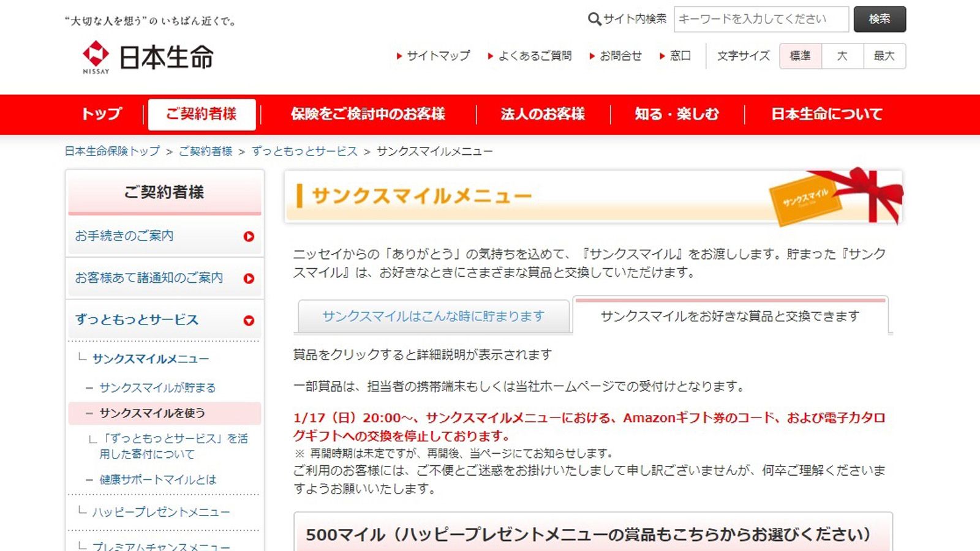
Task: Click the サンクスマイルメニュー page heading
Action: [x=422, y=196]
